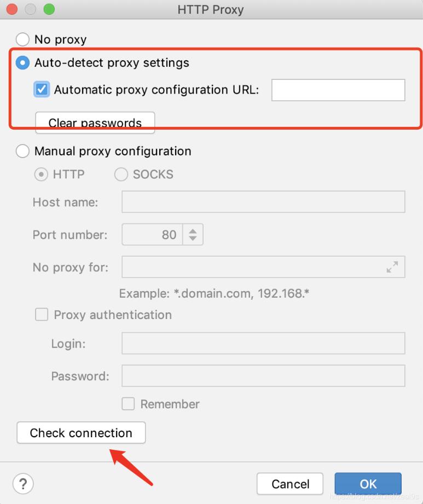Click the OK button
Screen dimensions: 423x504
point(368,484)
